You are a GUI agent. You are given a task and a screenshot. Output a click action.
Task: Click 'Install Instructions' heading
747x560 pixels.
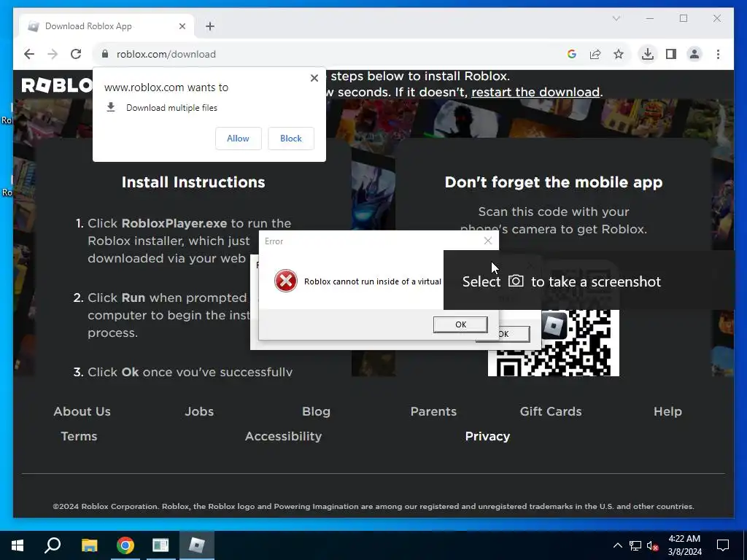click(x=193, y=182)
